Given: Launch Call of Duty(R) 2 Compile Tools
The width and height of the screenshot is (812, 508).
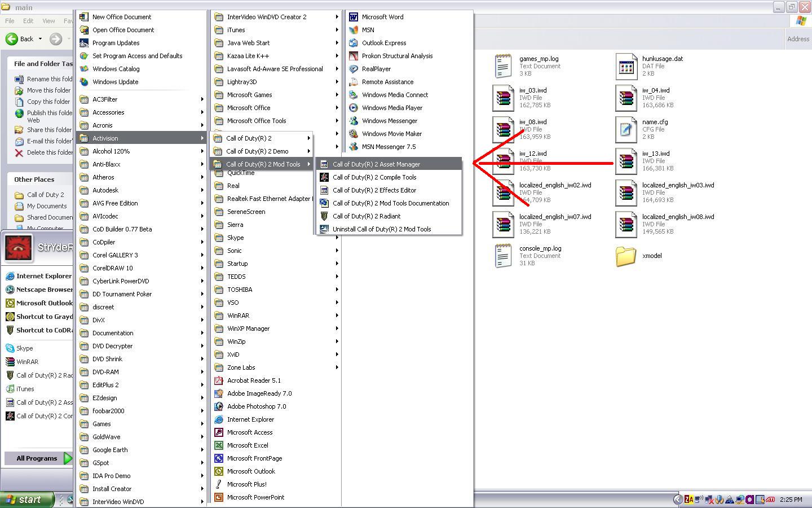Looking at the screenshot, I should tap(389, 177).
